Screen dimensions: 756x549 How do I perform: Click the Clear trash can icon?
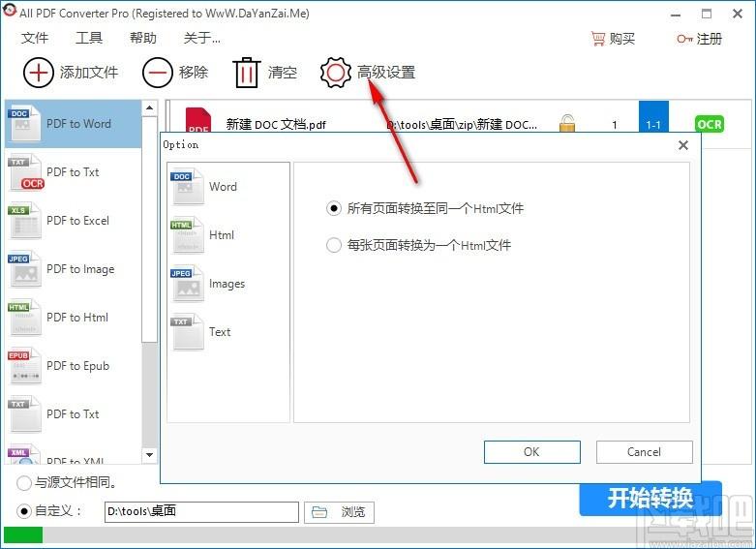tap(247, 73)
